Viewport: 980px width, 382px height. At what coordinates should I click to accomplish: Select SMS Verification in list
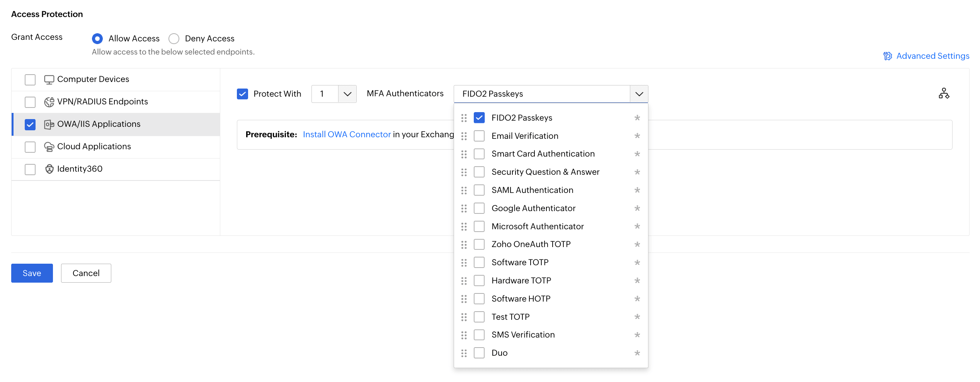(479, 335)
